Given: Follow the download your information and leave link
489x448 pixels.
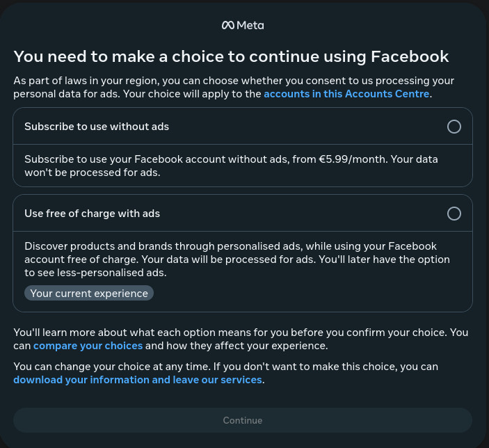Looking at the screenshot, I should 138,380.
